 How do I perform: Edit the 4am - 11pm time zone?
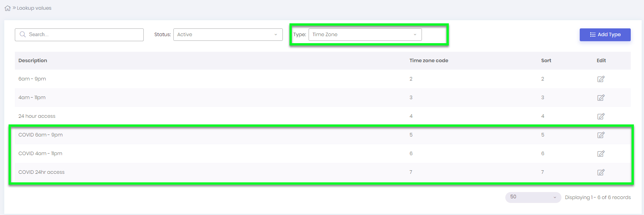(601, 98)
